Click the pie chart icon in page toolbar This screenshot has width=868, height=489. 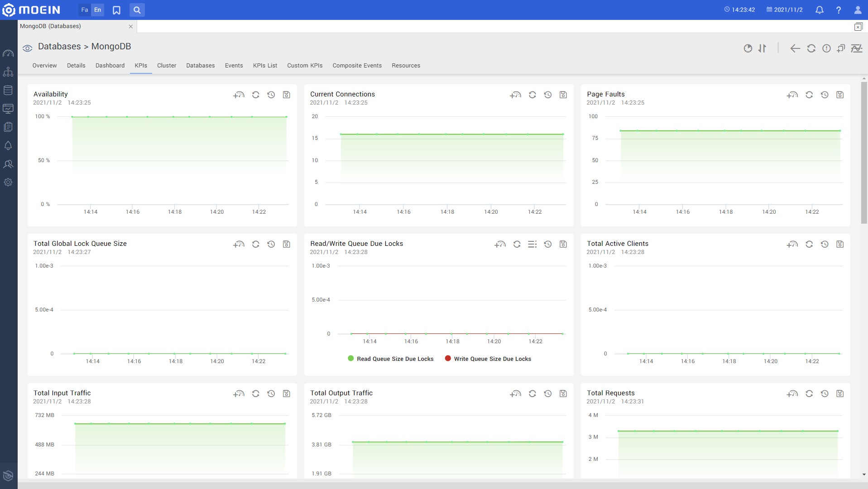[748, 48]
